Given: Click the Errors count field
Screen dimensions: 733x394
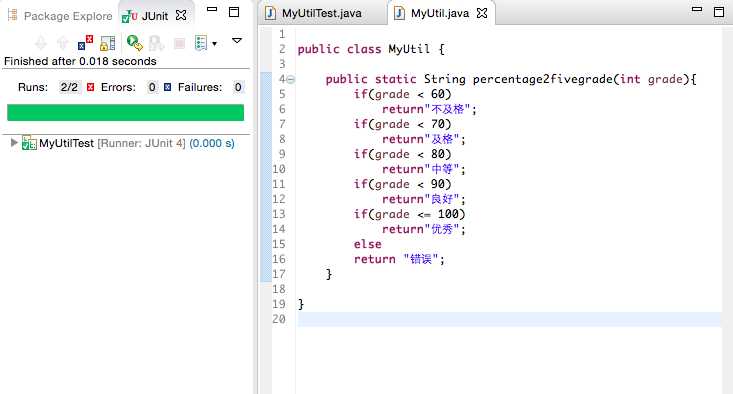Looking at the screenshot, I should coord(152,87).
